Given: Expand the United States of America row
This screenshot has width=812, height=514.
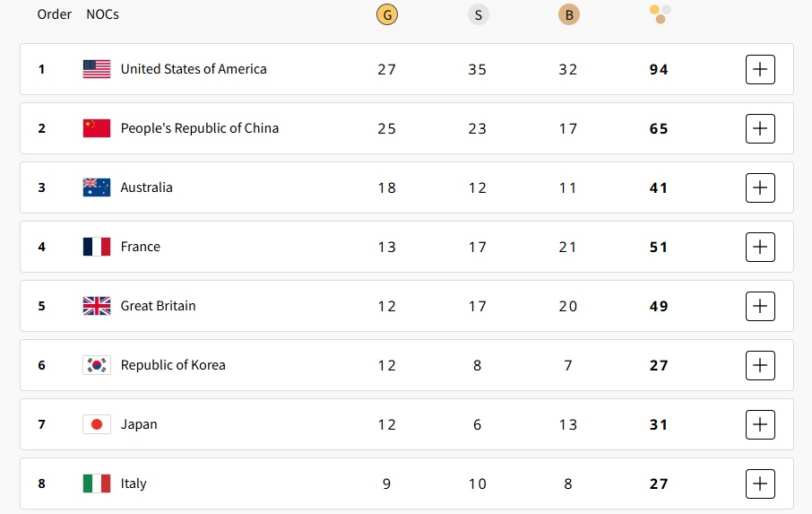Looking at the screenshot, I should coord(760,69).
